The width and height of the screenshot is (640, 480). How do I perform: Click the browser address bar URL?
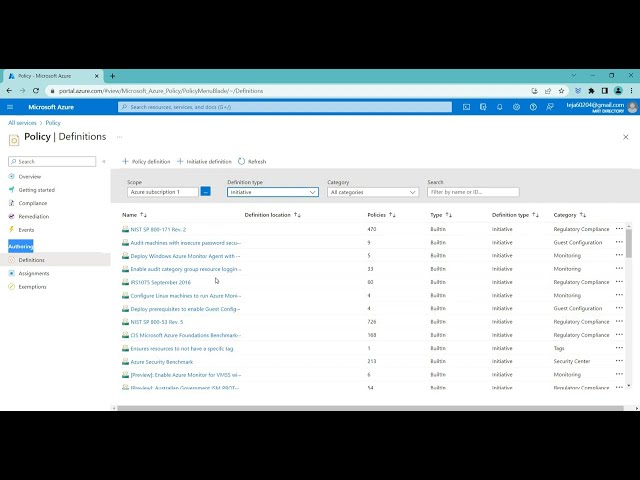point(161,91)
